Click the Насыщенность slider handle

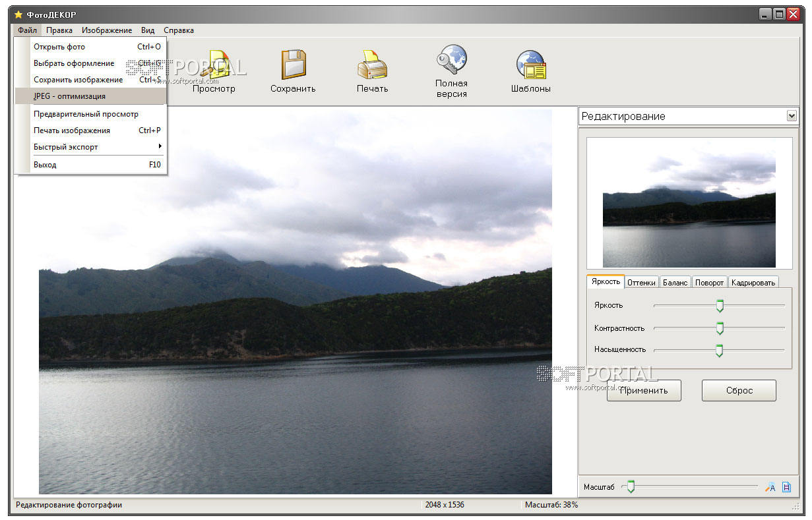719,350
